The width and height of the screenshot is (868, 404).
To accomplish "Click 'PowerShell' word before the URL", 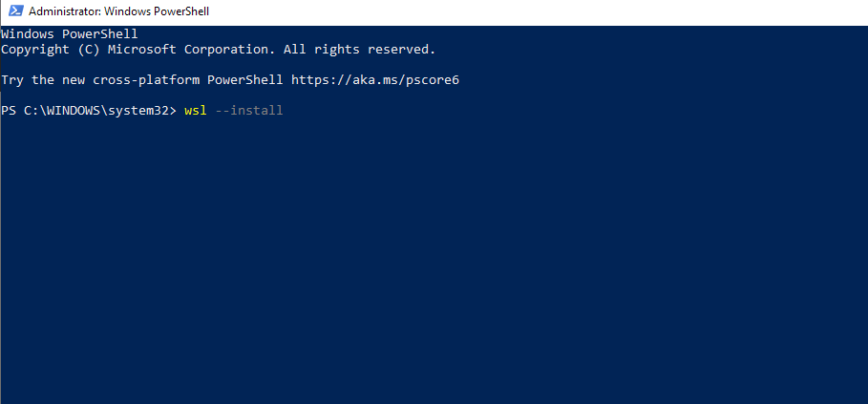I will pos(245,80).
